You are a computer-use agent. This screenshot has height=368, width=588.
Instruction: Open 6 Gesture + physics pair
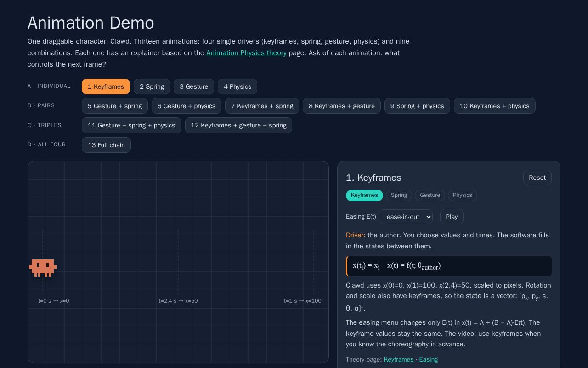pos(187,106)
